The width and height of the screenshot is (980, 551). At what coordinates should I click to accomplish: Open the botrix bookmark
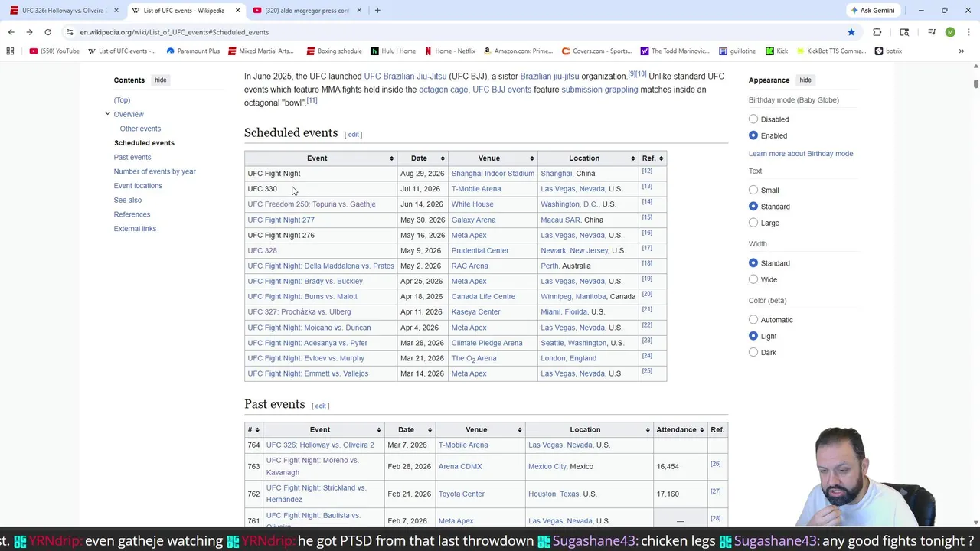point(888,51)
